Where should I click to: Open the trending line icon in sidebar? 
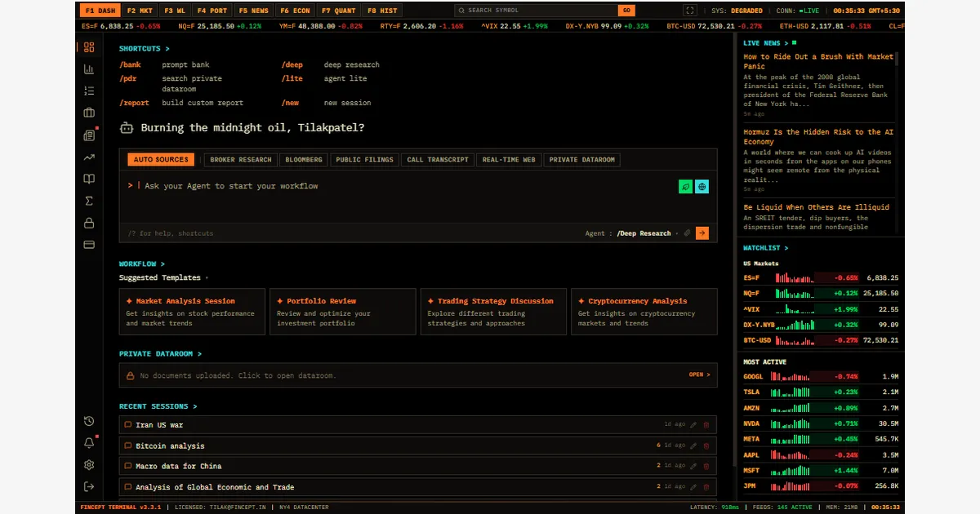tap(89, 157)
